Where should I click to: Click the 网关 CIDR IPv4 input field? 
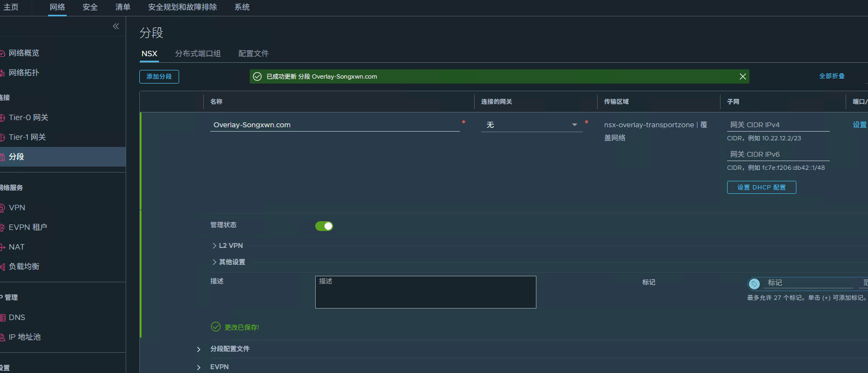pos(778,125)
